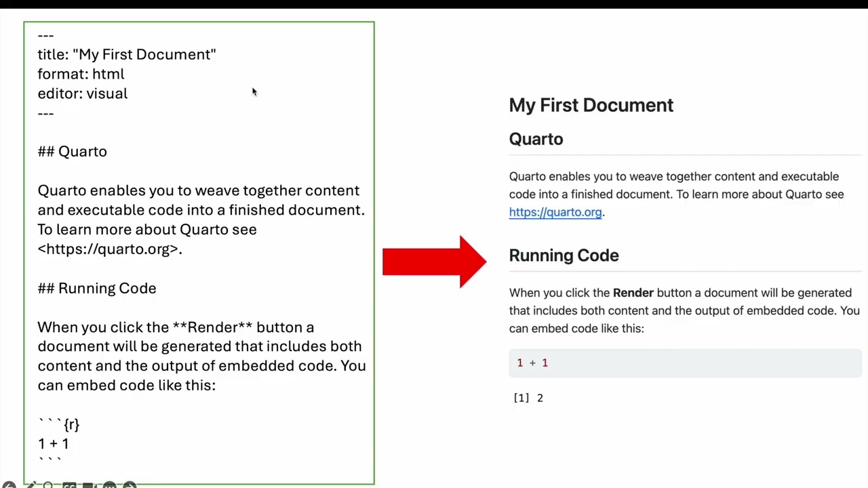Click the rendered 'Quarto' heading
Viewport: 868px width, 488px height.
coord(536,139)
